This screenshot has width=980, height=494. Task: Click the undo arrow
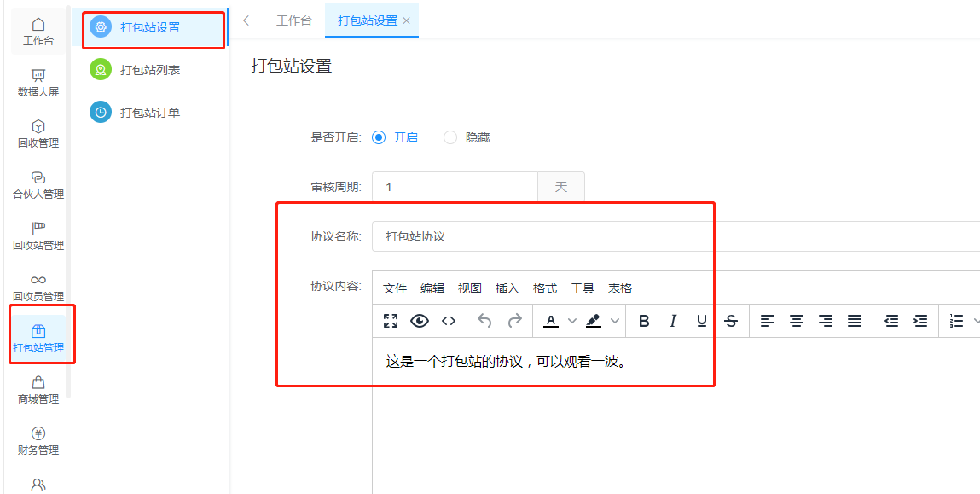pyautogui.click(x=484, y=321)
